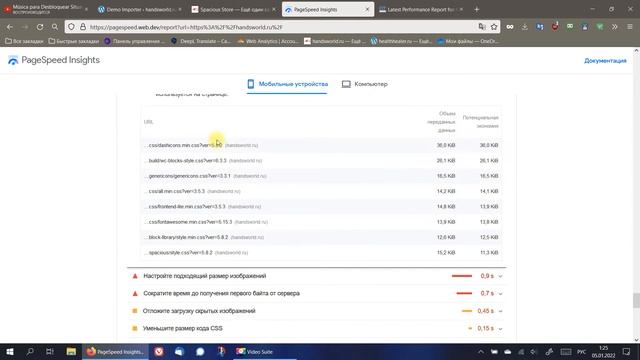Click the dashicons.min.css URL row

click(x=321, y=145)
